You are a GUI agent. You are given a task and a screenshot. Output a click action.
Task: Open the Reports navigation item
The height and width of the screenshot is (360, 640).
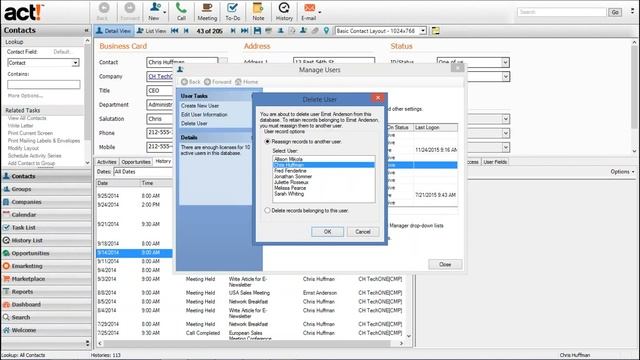(46, 292)
